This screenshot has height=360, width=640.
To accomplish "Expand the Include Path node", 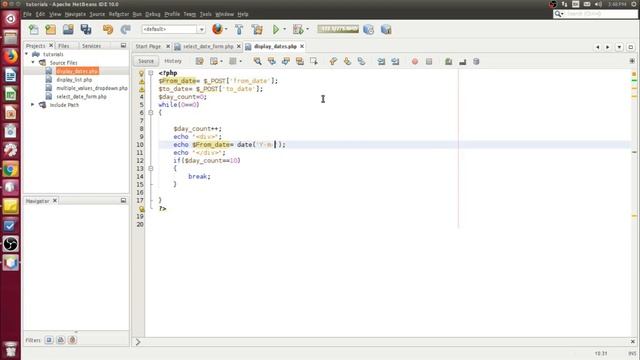I will click(x=33, y=105).
